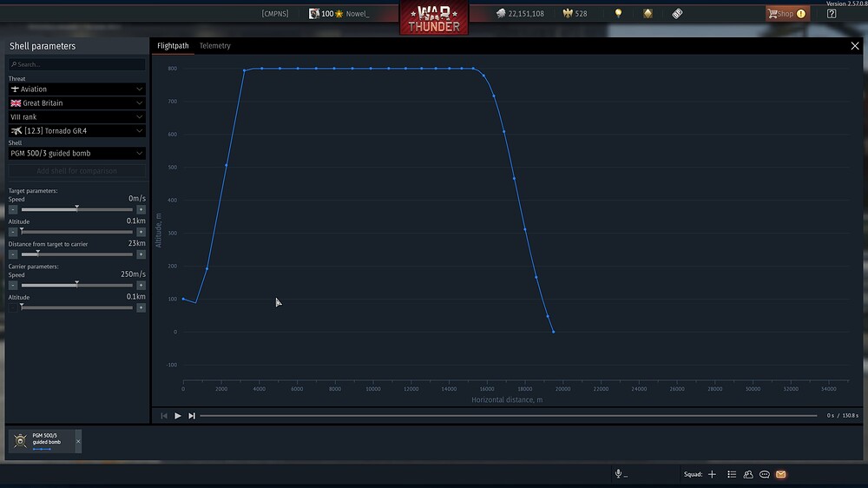The width and height of the screenshot is (868, 488).
Task: Click the [CMPNS] squadron tag
Action: (x=275, y=14)
